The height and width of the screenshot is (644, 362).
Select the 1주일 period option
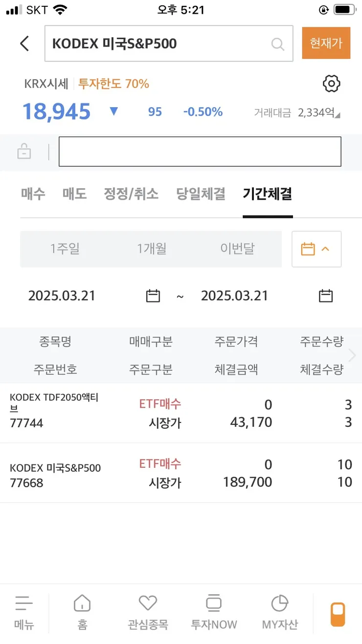(x=65, y=249)
